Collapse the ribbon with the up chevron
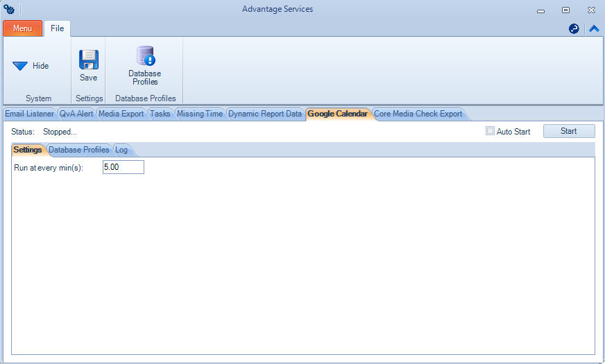 594,29
